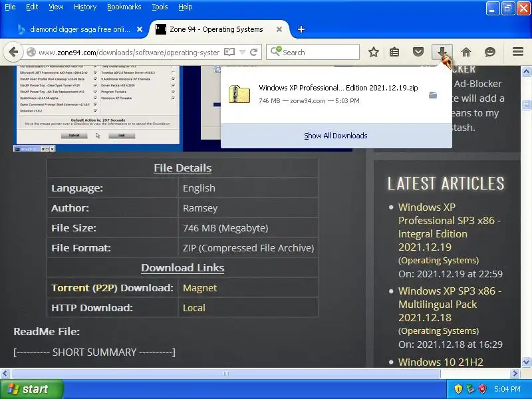Open Windows XP SP3 Multilingual Pack article
Screen dimensions: 532x399
[x=450, y=304]
